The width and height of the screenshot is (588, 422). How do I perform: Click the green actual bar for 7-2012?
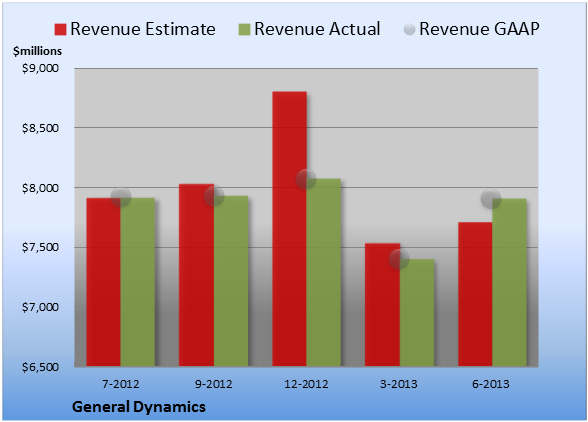point(138,282)
